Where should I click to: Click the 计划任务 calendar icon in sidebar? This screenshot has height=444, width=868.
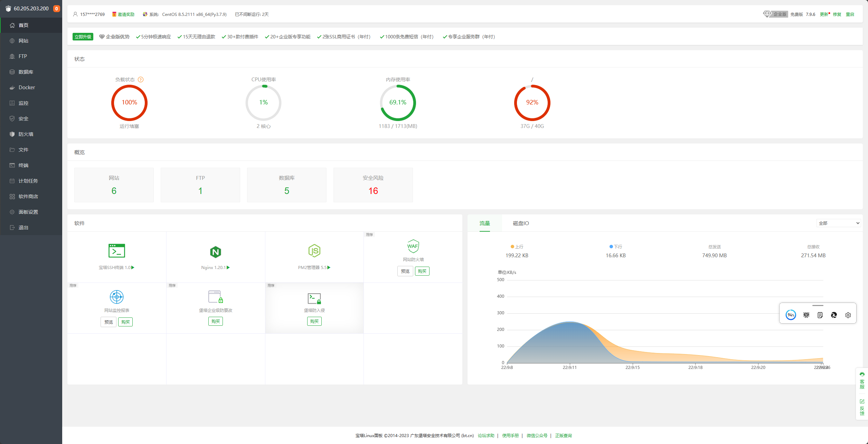(x=12, y=181)
